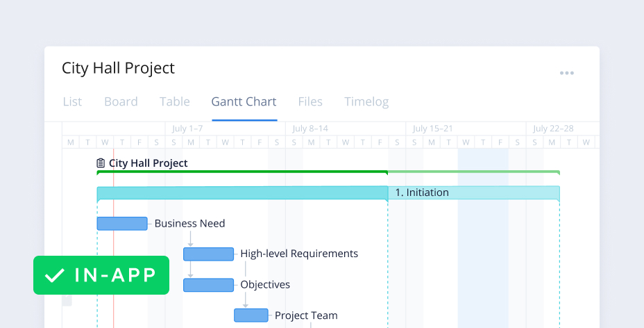
Task: Click the 1. Initiation phase bar
Action: [x=328, y=193]
